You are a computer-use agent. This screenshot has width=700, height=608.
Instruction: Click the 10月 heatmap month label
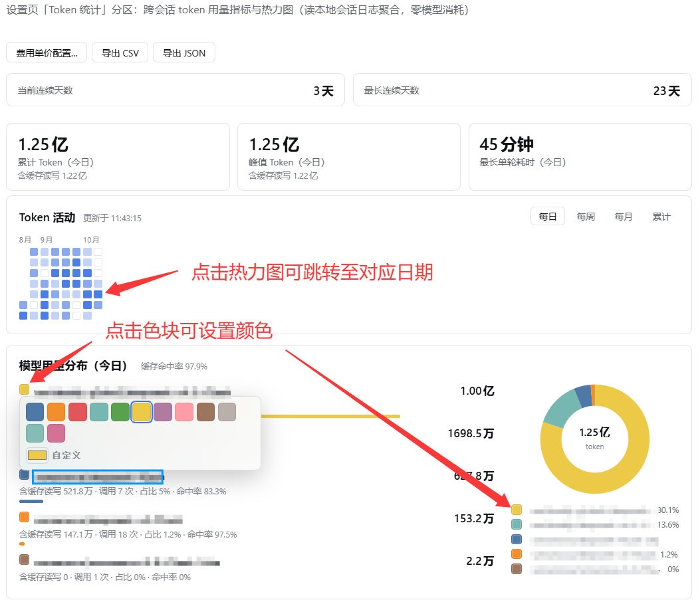tap(91, 240)
